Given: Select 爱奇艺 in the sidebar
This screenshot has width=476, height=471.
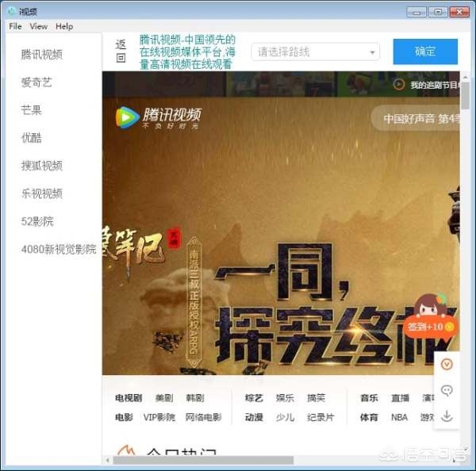Looking at the screenshot, I should 36,82.
